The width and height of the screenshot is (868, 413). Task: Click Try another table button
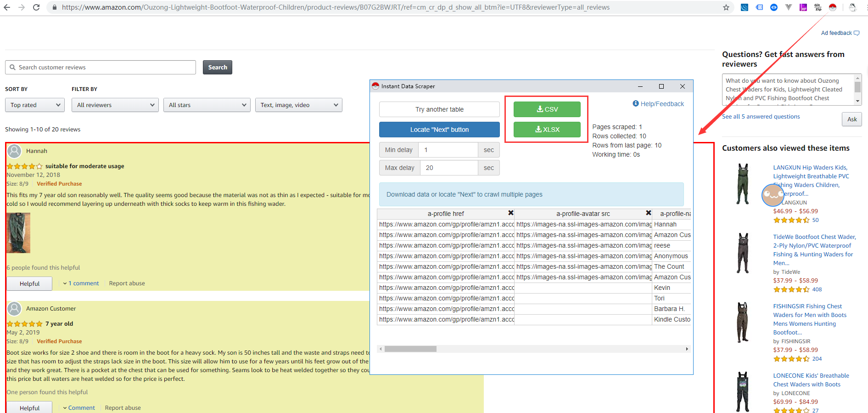[439, 109]
